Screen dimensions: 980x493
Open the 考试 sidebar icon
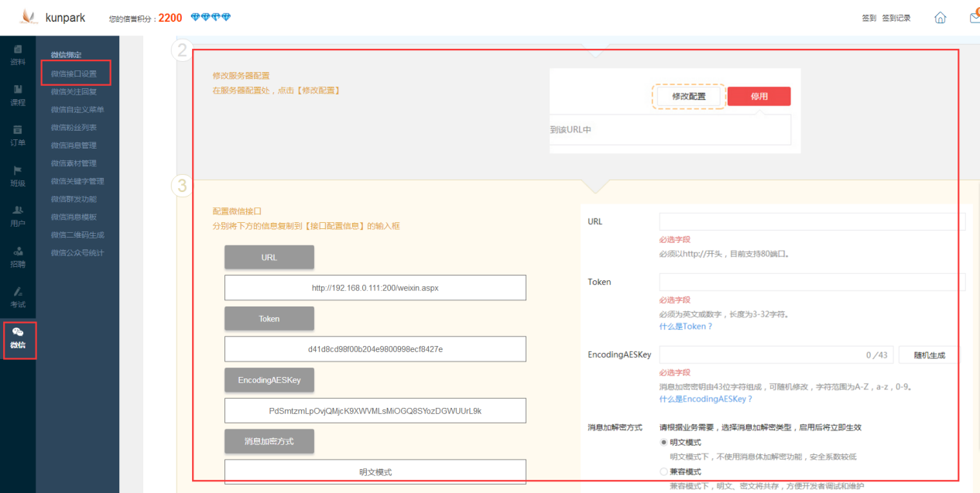17,296
